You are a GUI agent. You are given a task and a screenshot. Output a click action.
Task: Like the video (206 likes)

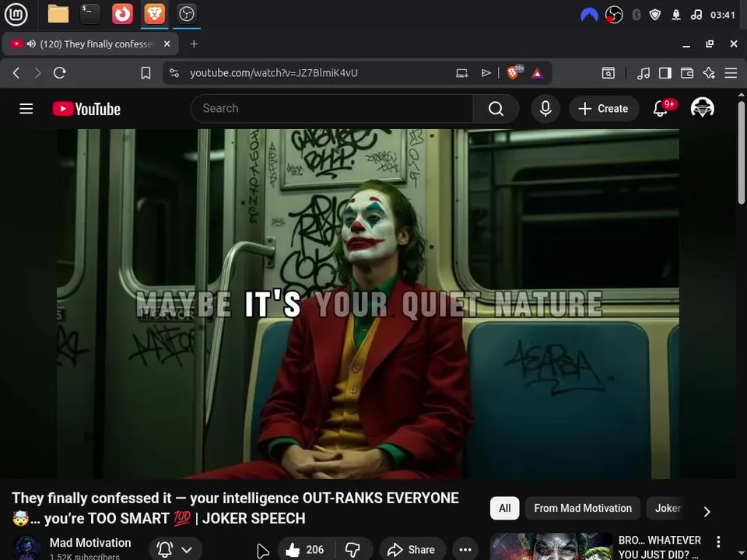point(306,550)
